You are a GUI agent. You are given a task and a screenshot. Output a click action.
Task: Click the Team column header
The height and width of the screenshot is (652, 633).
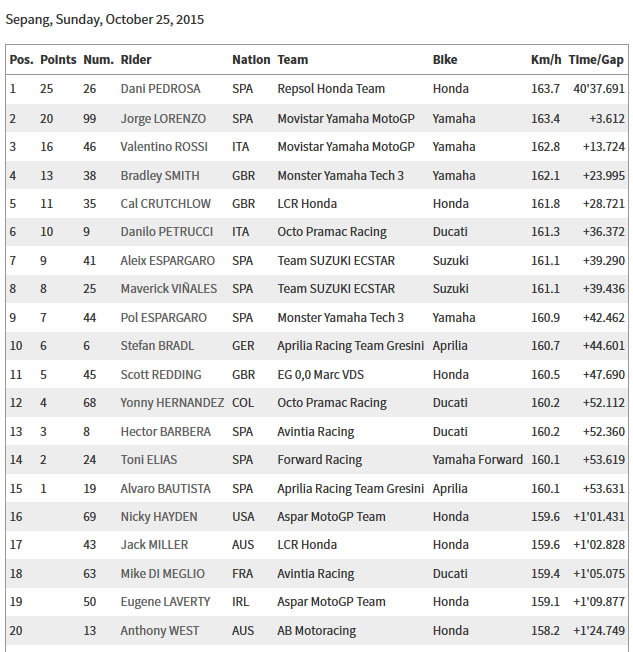pos(293,60)
